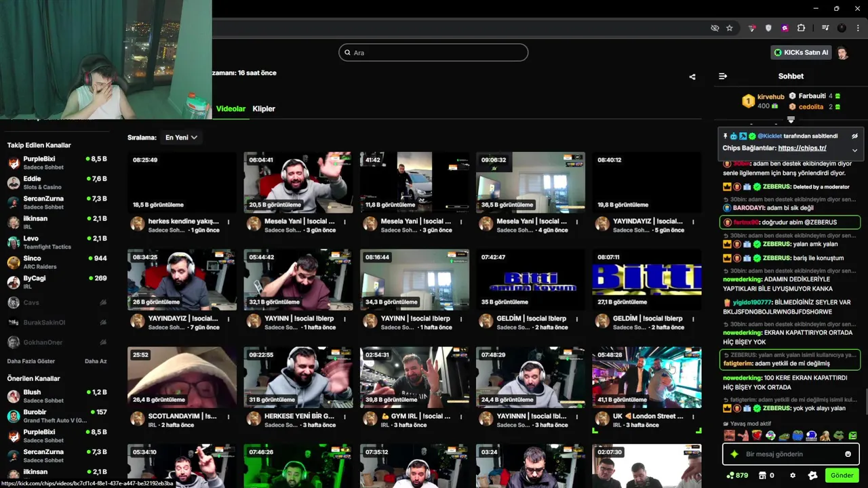Open options menu for 'GYM IRL' video
The height and width of the screenshot is (488, 868).
[x=460, y=417]
